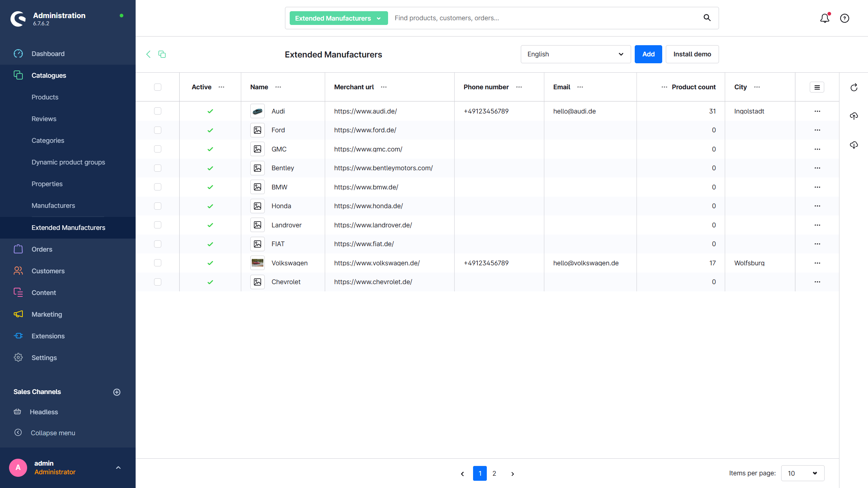
Task: Click the cloud download icon
Action: (854, 145)
